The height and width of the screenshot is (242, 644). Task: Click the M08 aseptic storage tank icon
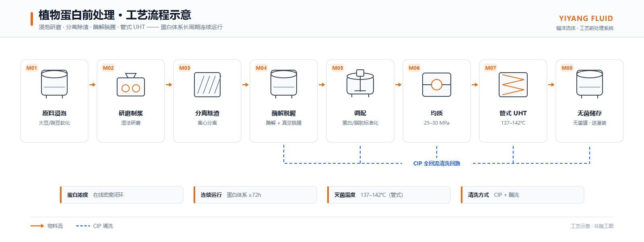click(x=590, y=84)
